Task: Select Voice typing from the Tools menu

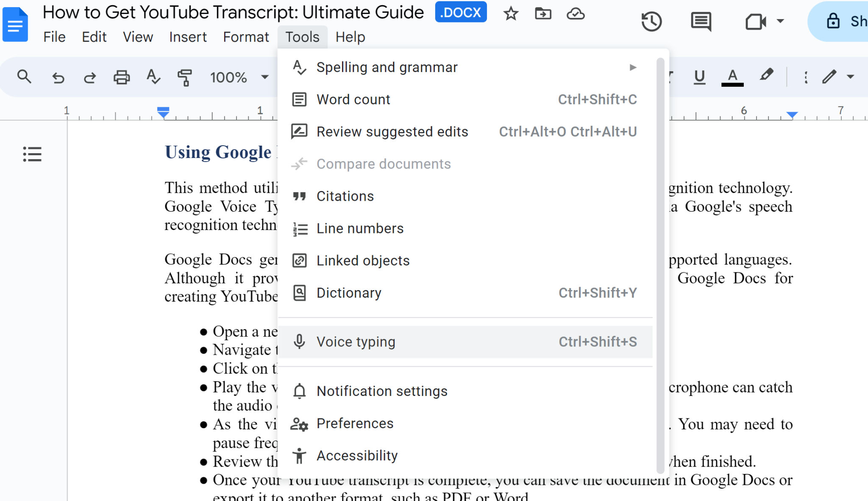Action: coord(356,341)
